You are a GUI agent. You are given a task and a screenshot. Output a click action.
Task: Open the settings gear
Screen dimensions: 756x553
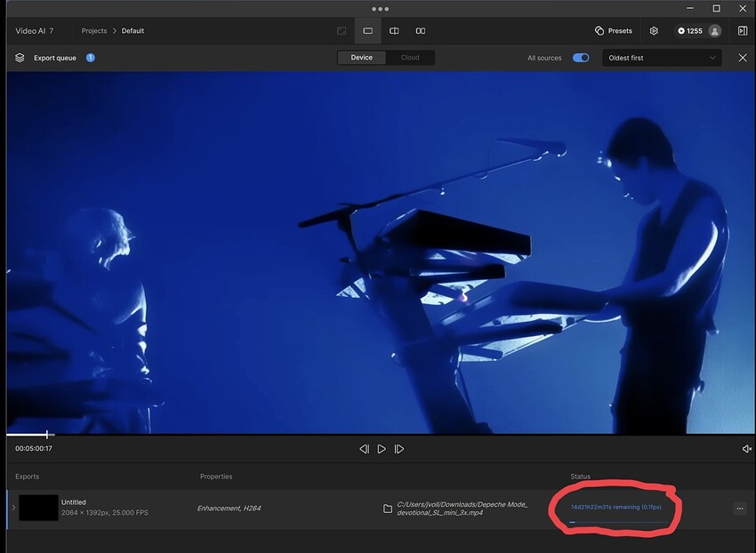[x=654, y=31]
